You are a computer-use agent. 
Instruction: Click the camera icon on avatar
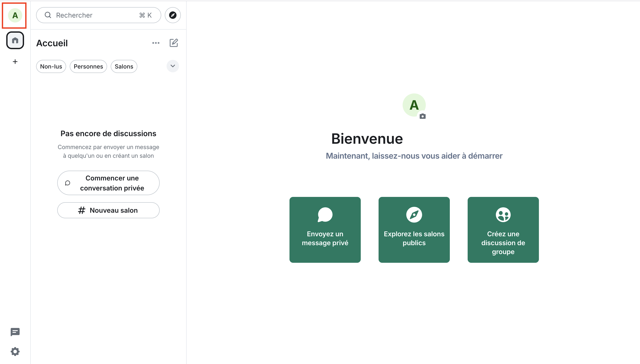[x=423, y=116]
